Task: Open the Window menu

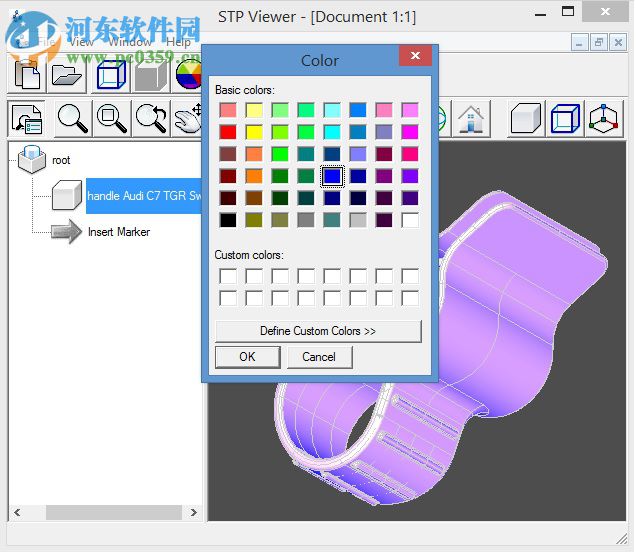Action: click(129, 42)
